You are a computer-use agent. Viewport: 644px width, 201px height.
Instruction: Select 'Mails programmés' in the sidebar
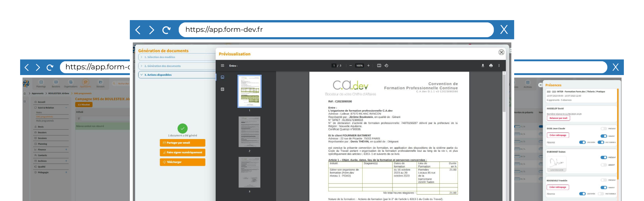[x=45, y=121]
